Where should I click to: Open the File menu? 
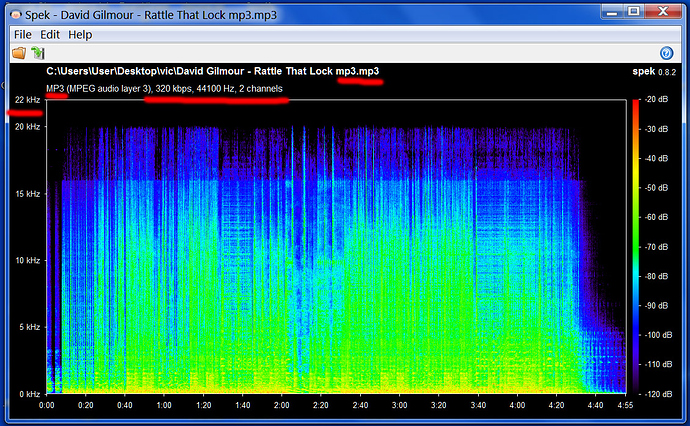tap(22, 34)
